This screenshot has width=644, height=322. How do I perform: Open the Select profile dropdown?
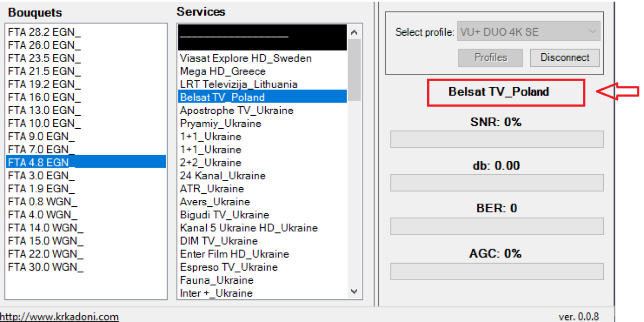(528, 32)
